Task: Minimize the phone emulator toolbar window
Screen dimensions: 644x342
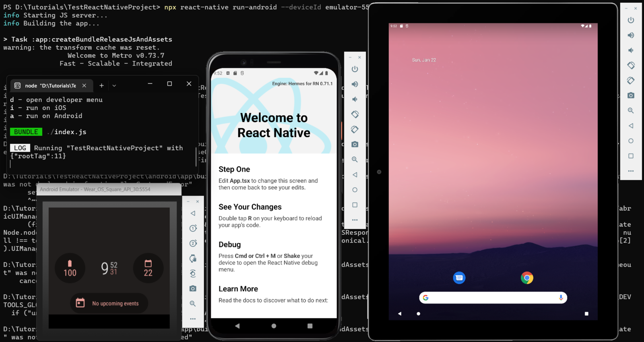Action: tap(350, 57)
